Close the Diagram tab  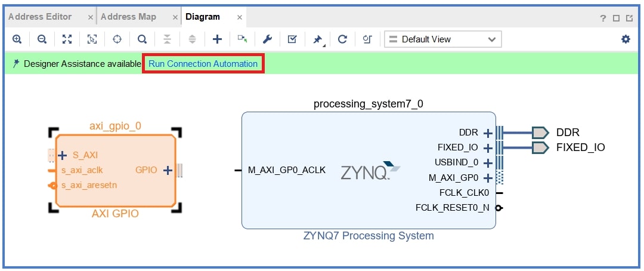point(240,17)
